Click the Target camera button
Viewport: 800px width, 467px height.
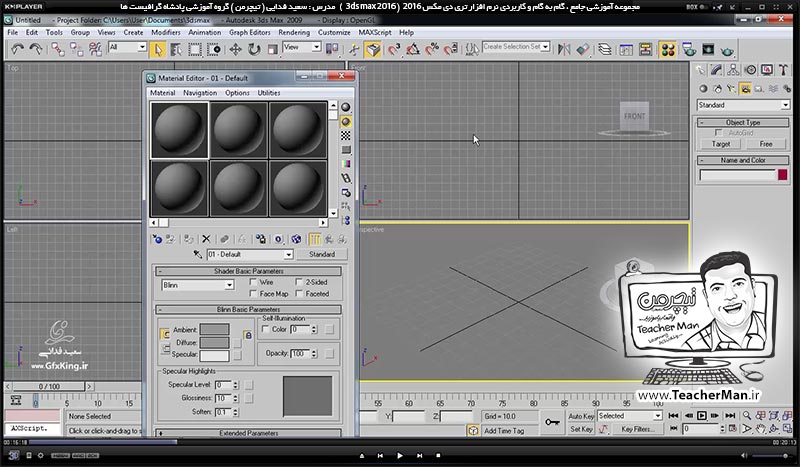(721, 144)
